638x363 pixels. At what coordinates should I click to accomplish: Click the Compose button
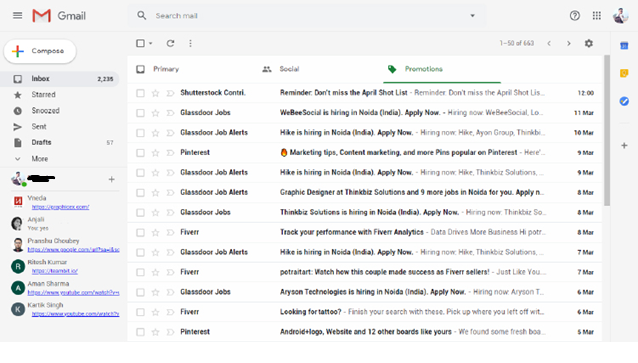pos(40,51)
